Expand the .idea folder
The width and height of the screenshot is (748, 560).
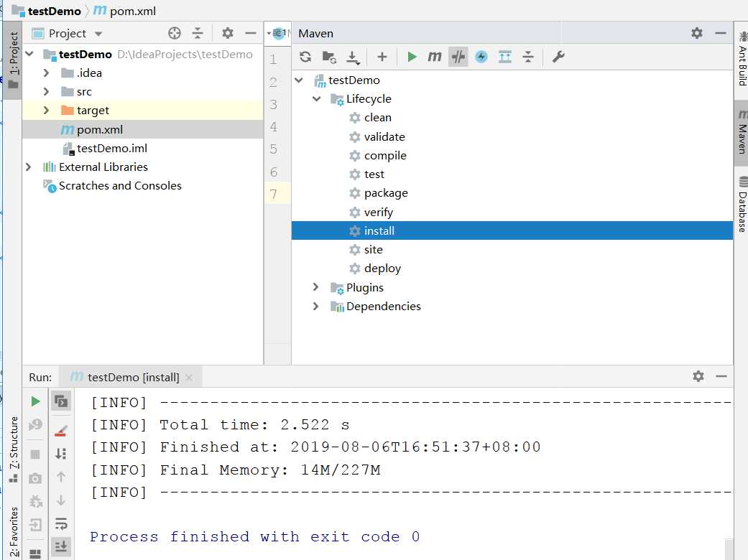click(x=46, y=73)
